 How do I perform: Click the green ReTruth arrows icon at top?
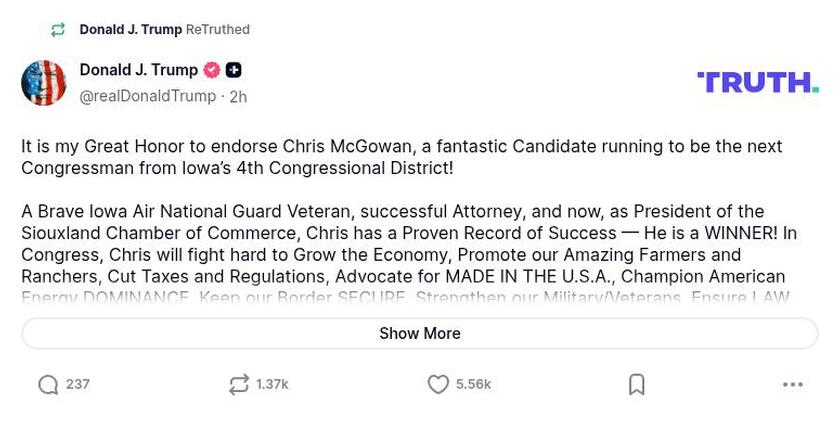(58, 30)
